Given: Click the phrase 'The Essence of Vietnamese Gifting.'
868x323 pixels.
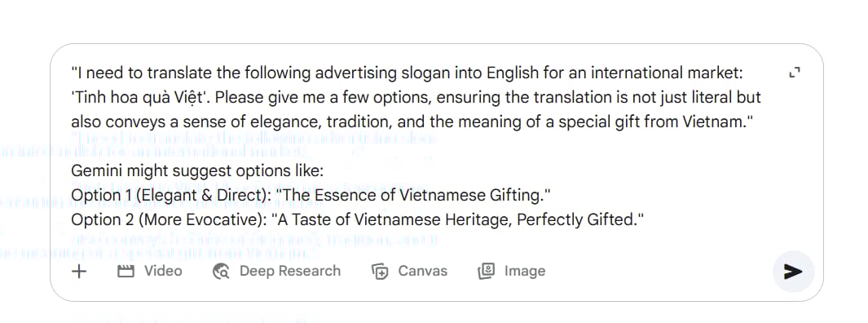Looking at the screenshot, I should coord(412,196).
